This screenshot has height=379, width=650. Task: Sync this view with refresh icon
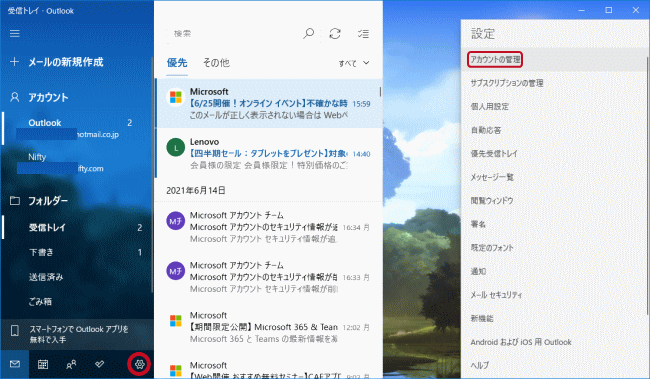[335, 34]
